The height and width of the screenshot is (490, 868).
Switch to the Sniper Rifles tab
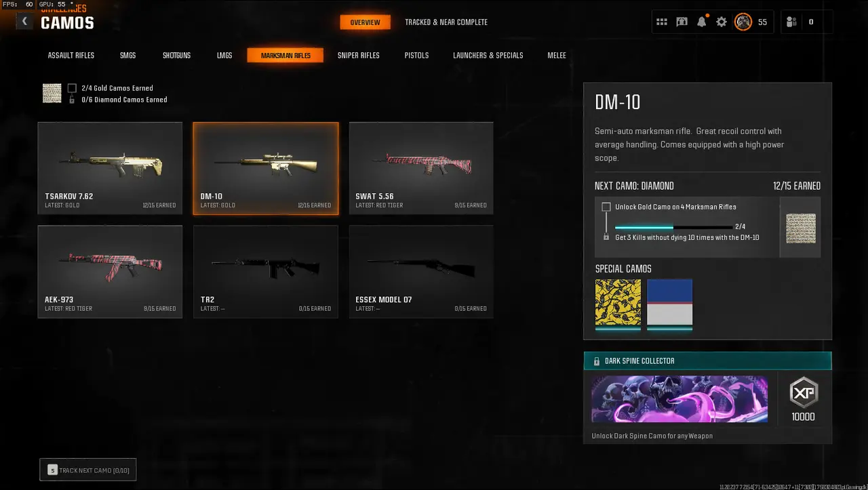click(359, 56)
